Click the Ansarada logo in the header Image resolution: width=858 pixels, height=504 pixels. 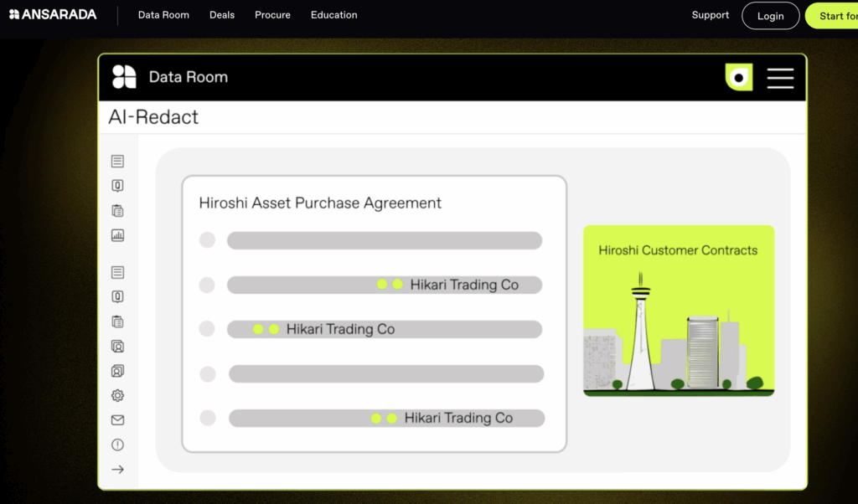(x=53, y=15)
